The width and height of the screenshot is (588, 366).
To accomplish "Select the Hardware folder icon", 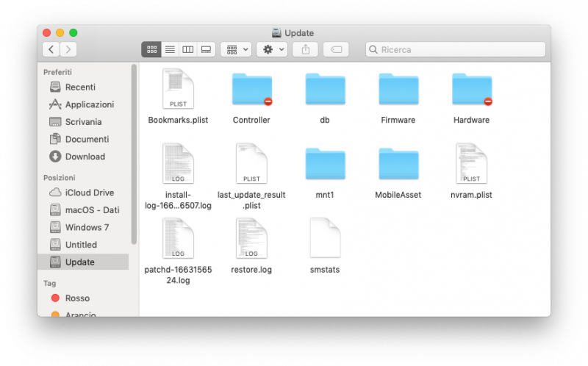I will point(472,89).
